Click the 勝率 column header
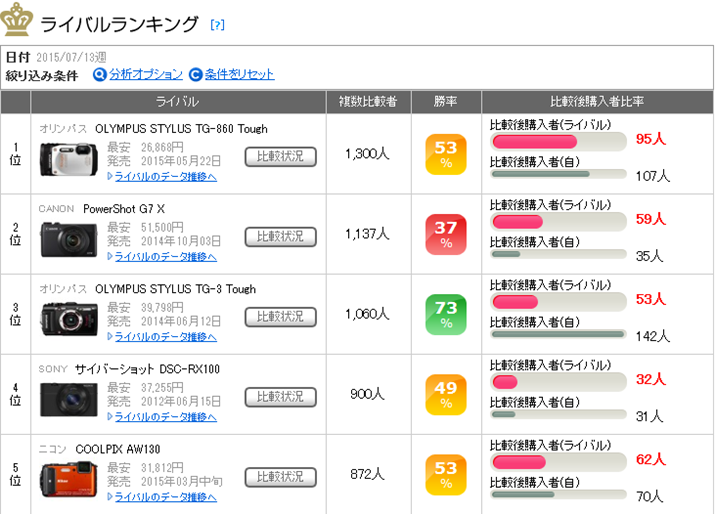The image size is (715, 514). click(x=446, y=102)
